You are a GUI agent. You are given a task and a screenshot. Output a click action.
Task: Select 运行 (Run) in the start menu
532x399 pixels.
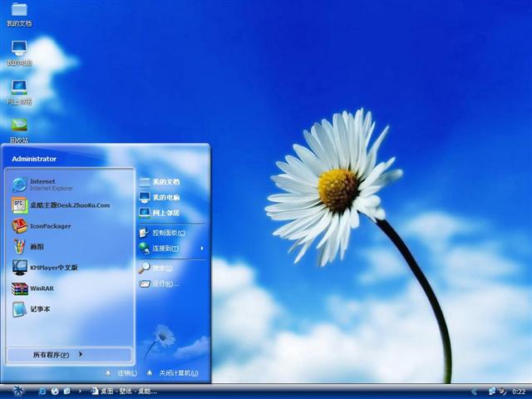tap(164, 283)
